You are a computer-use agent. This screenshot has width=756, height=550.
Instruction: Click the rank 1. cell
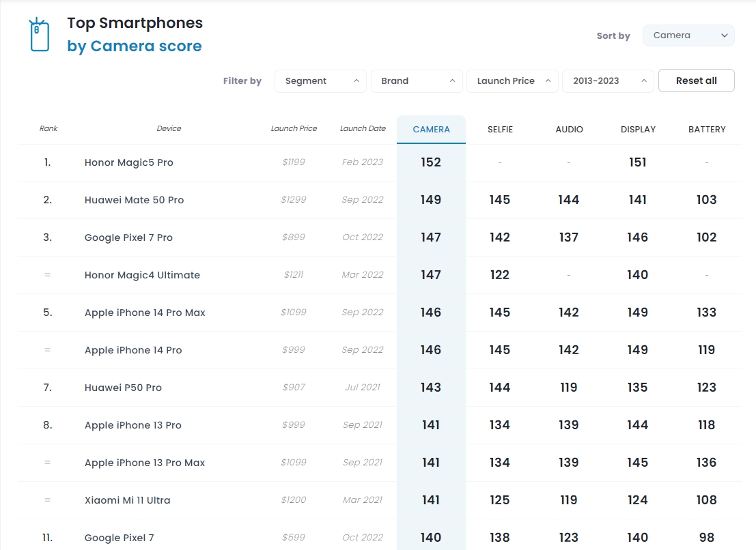coord(47,163)
